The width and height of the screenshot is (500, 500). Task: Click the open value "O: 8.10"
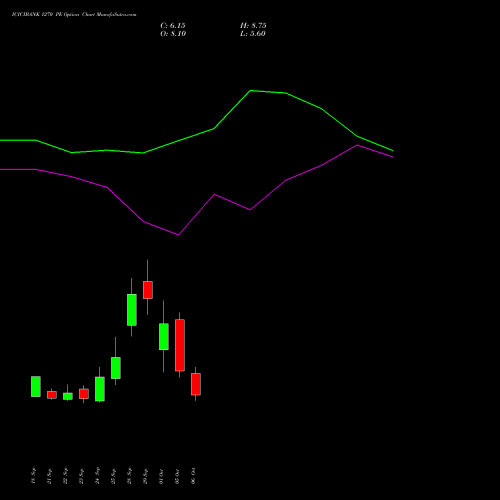coord(173,34)
